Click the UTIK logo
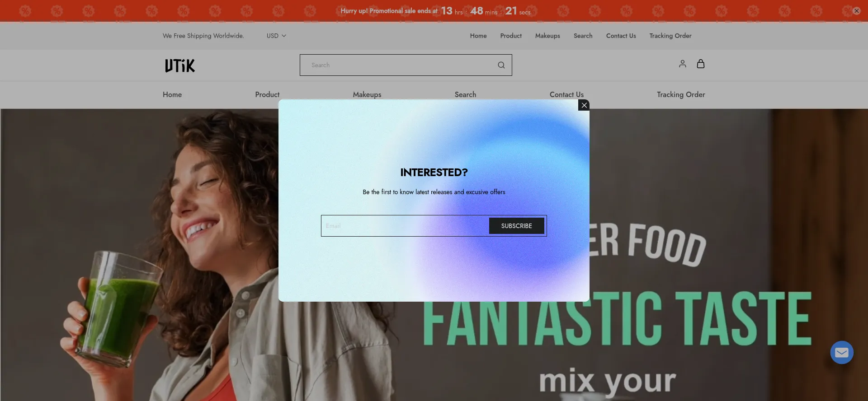868x401 pixels. point(180,65)
